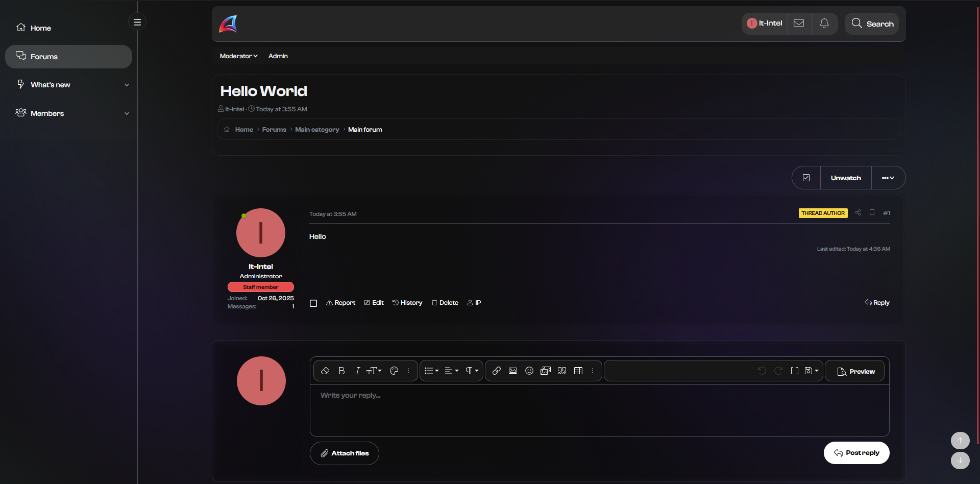Click the Unwatch button
The height and width of the screenshot is (484, 980).
pyautogui.click(x=846, y=178)
